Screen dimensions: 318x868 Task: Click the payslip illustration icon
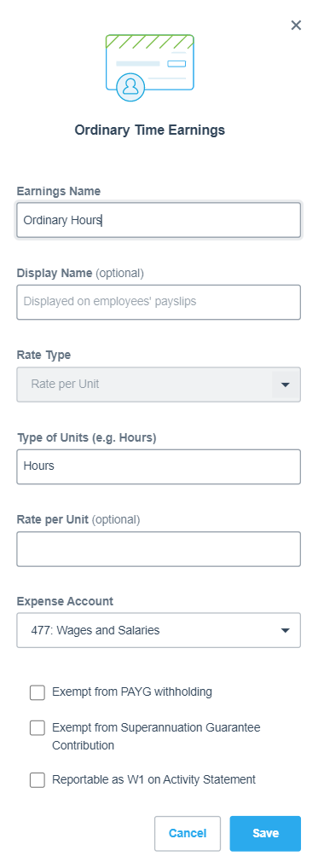pyautogui.click(x=150, y=67)
